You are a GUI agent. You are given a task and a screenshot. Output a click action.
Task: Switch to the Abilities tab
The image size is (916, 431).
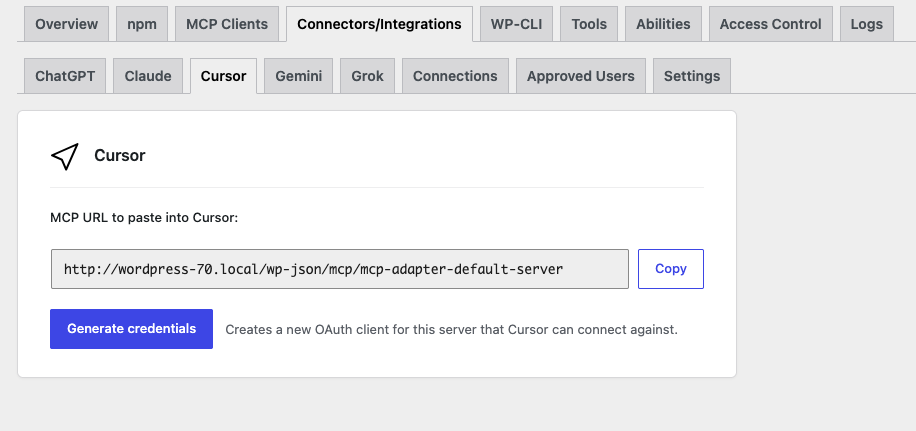663,24
